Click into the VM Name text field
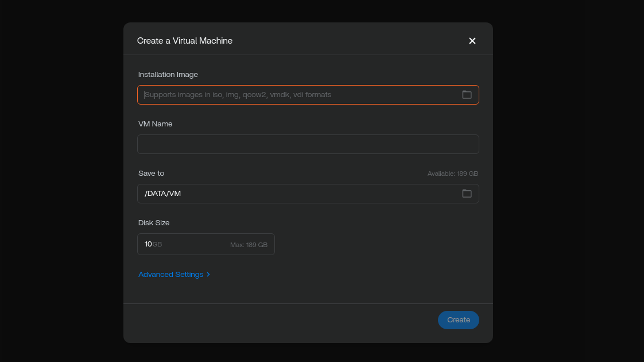Screen dimensions: 644x362 (308, 144)
